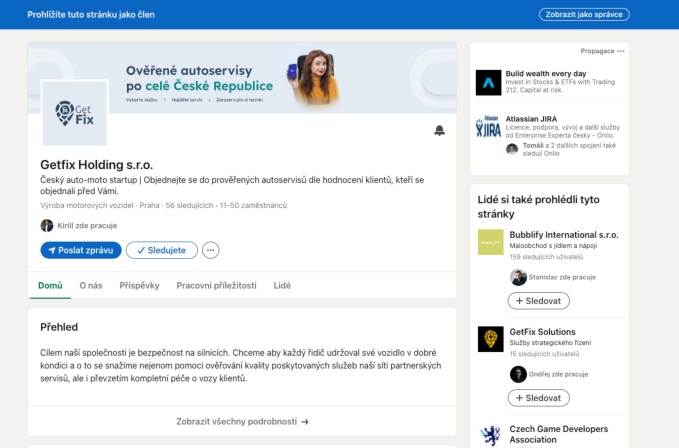Screen dimensions: 679x448
Task: Click Zobrazit jako správce button
Action: 584,14
